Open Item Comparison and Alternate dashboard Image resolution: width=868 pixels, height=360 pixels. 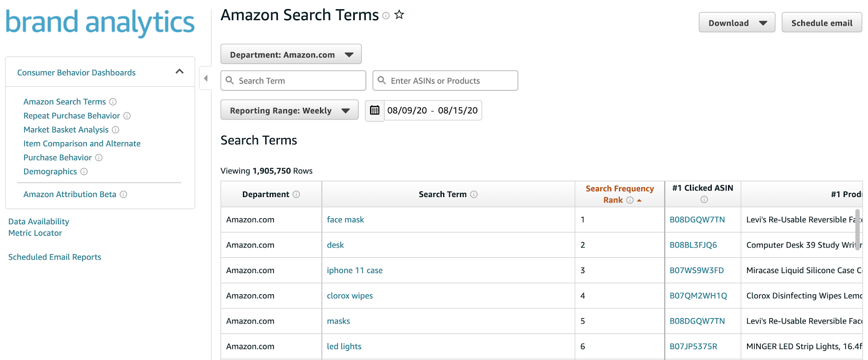82,143
